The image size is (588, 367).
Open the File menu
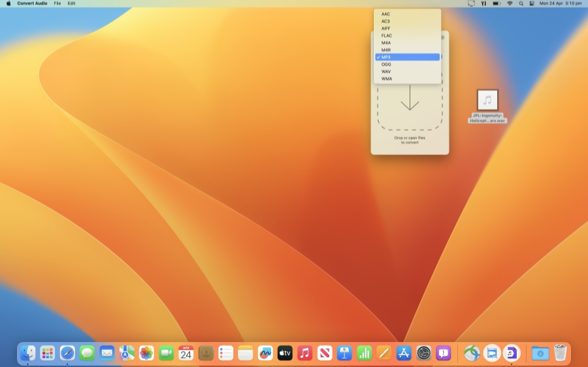coord(57,3)
